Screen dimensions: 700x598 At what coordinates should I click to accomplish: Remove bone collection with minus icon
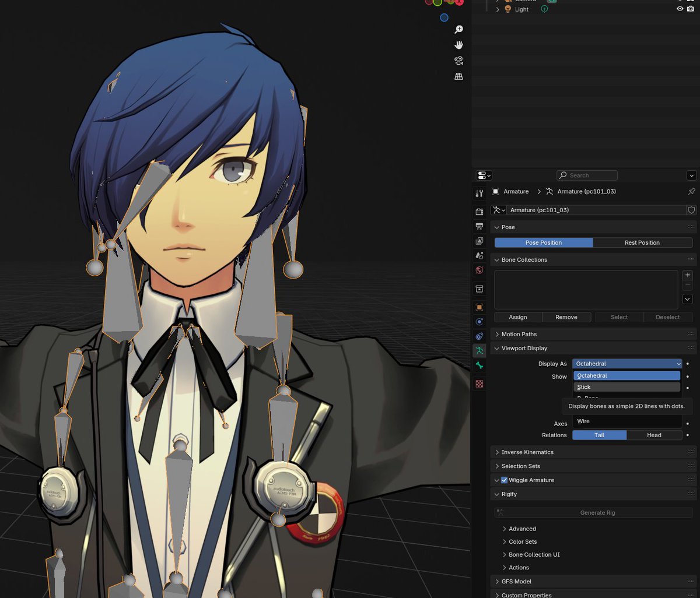[688, 286]
